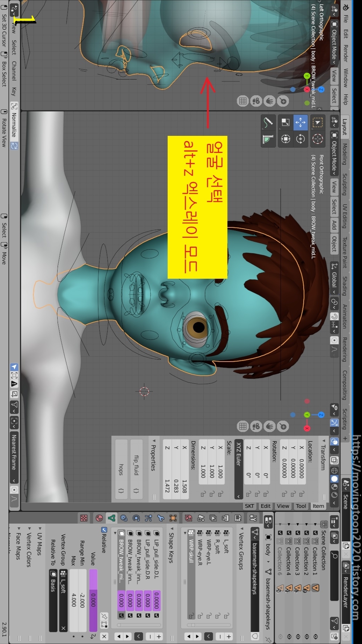Open the View Layer properties tab
Viewport: 362px width, 644px height.
point(213,518)
